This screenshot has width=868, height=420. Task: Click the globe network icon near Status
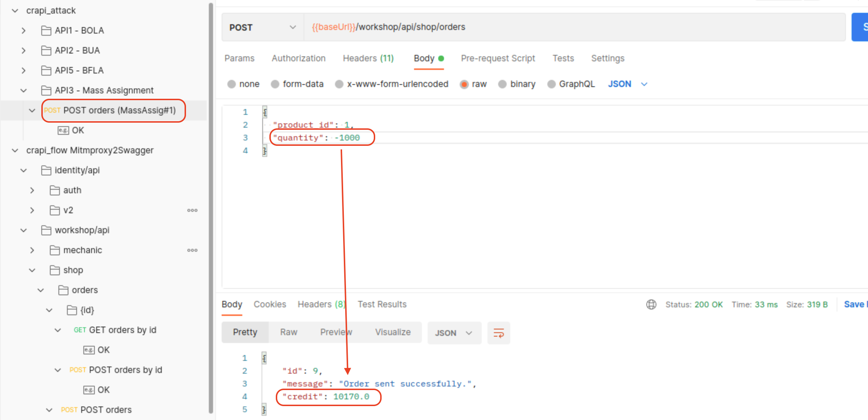[x=651, y=304]
